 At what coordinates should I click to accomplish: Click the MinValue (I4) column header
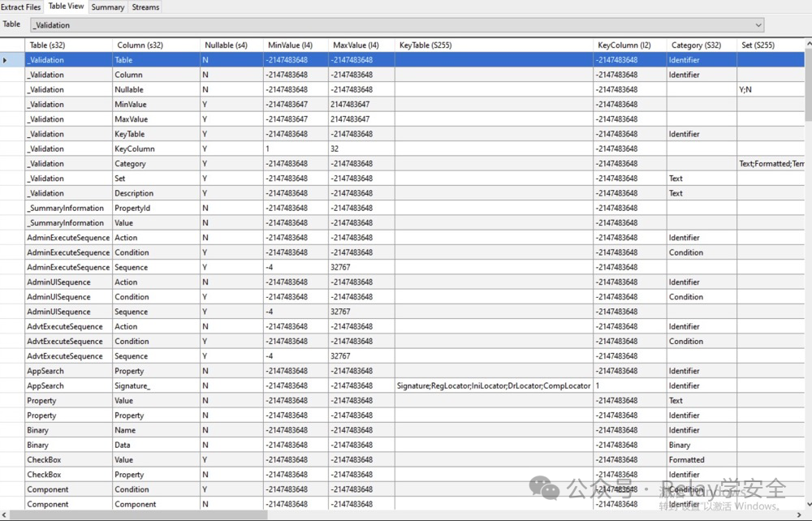tap(296, 45)
